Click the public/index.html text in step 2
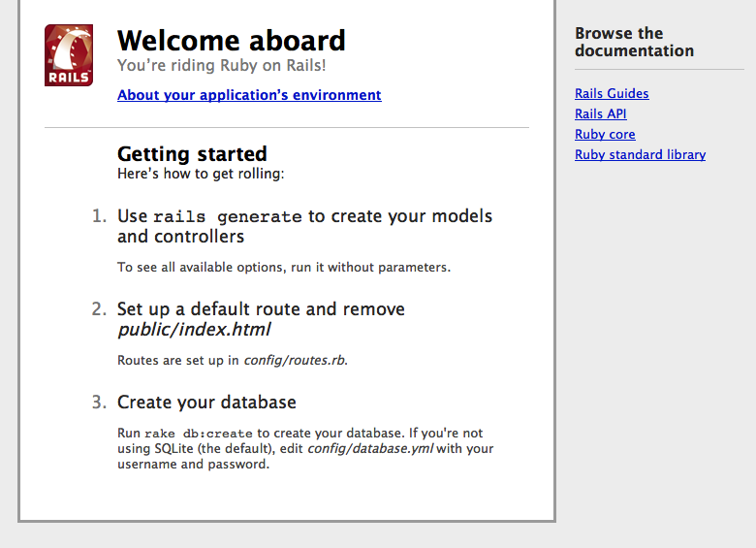756x548 pixels. pos(194,330)
